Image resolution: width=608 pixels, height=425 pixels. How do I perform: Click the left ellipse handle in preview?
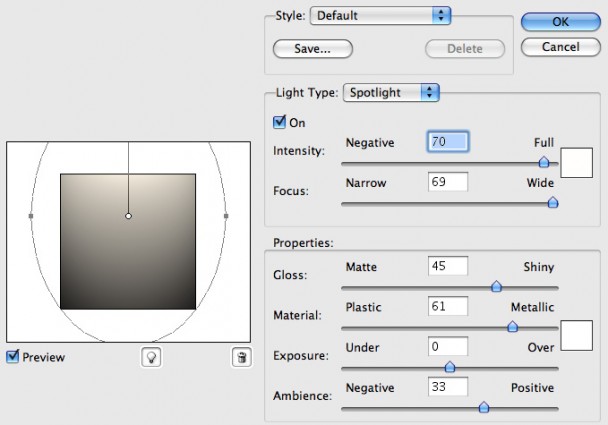coord(31,216)
